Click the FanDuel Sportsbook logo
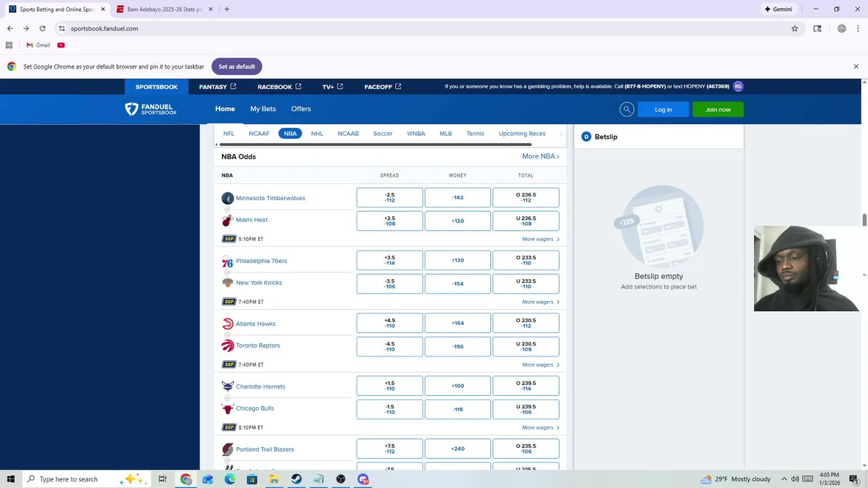868x488 pixels. click(x=151, y=109)
